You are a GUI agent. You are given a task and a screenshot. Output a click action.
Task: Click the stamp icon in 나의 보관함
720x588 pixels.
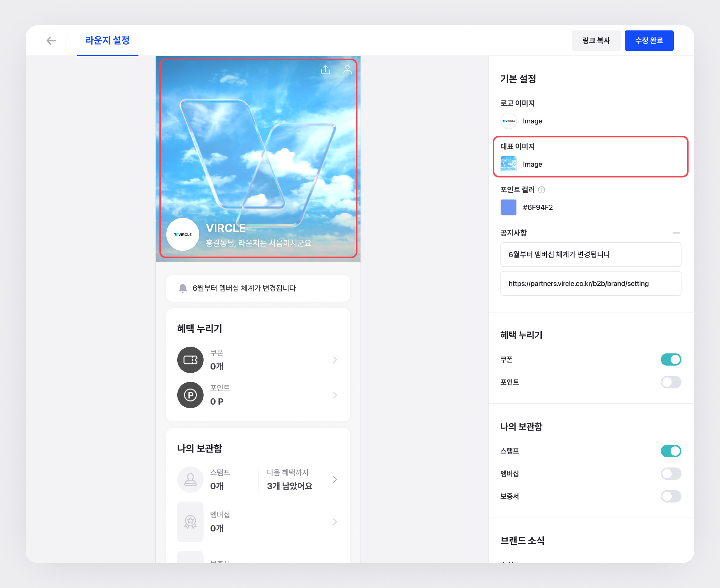pyautogui.click(x=190, y=479)
